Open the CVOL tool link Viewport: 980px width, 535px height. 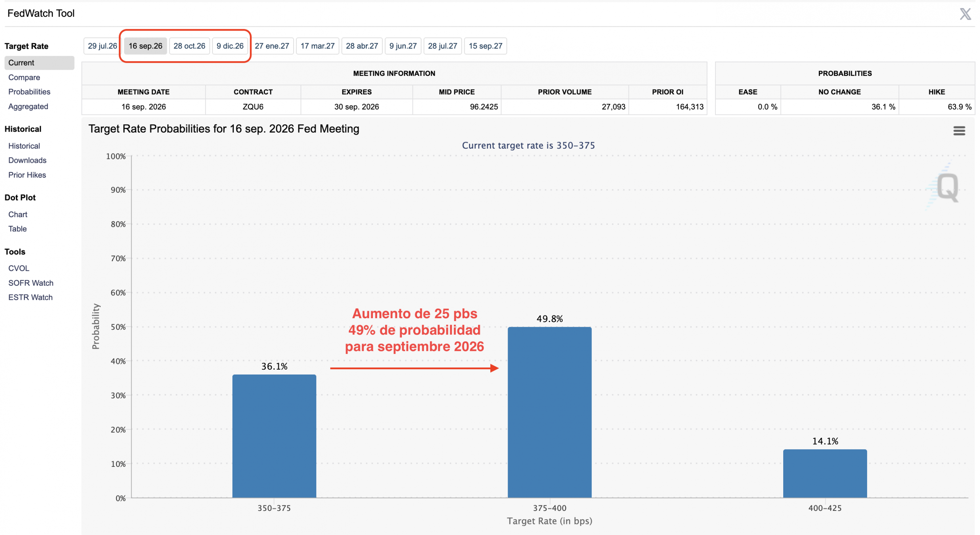pos(19,268)
